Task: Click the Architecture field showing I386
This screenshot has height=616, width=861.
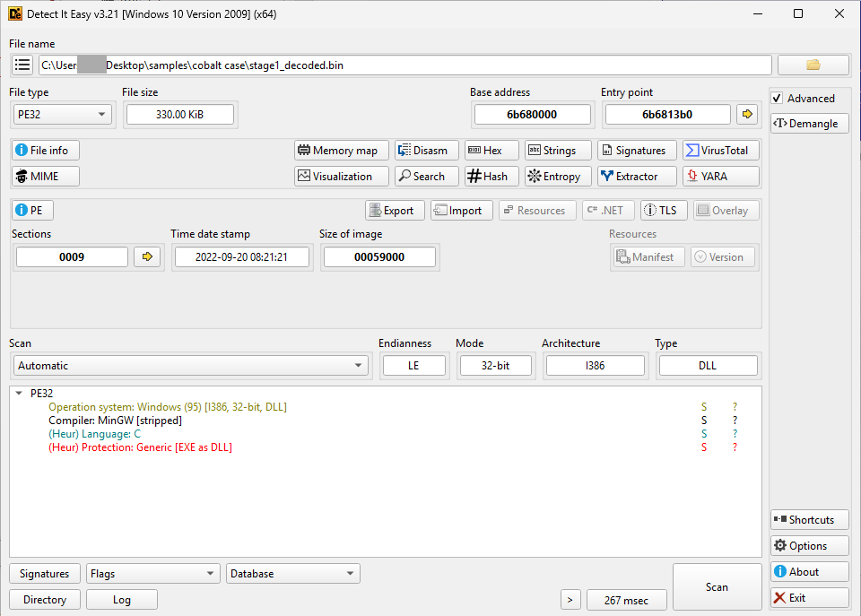Action: click(595, 366)
